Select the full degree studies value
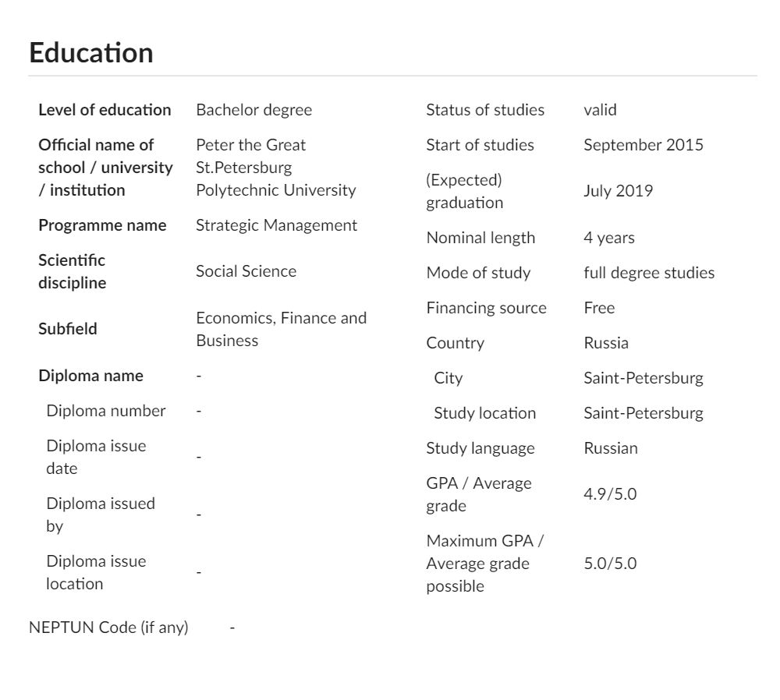The height and width of the screenshot is (700, 780). pyautogui.click(x=649, y=273)
